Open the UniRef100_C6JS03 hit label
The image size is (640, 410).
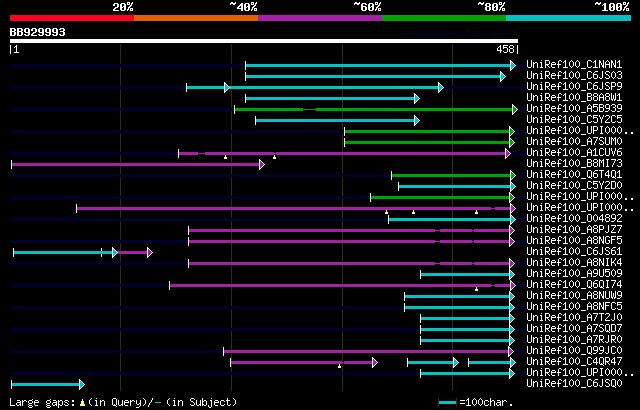tap(574, 75)
